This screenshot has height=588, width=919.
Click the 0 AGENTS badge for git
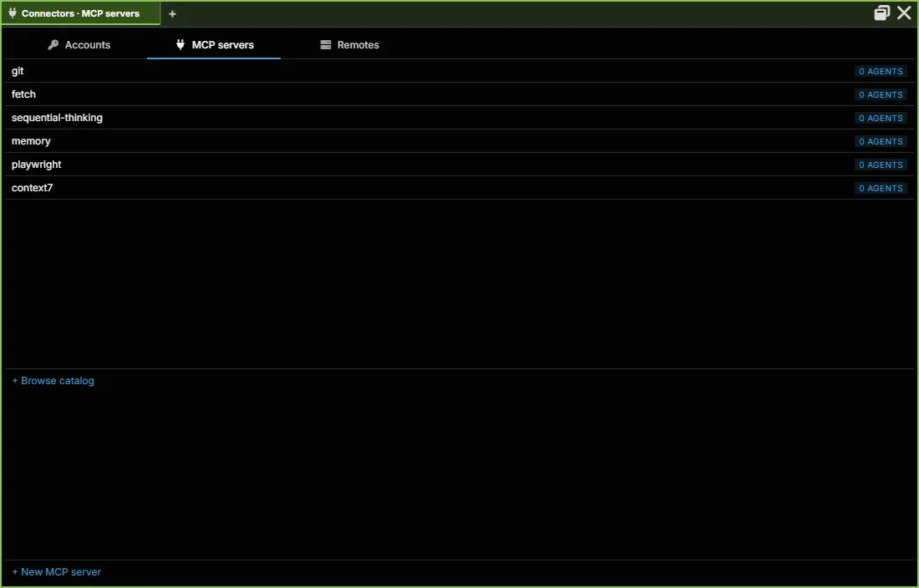click(x=881, y=72)
